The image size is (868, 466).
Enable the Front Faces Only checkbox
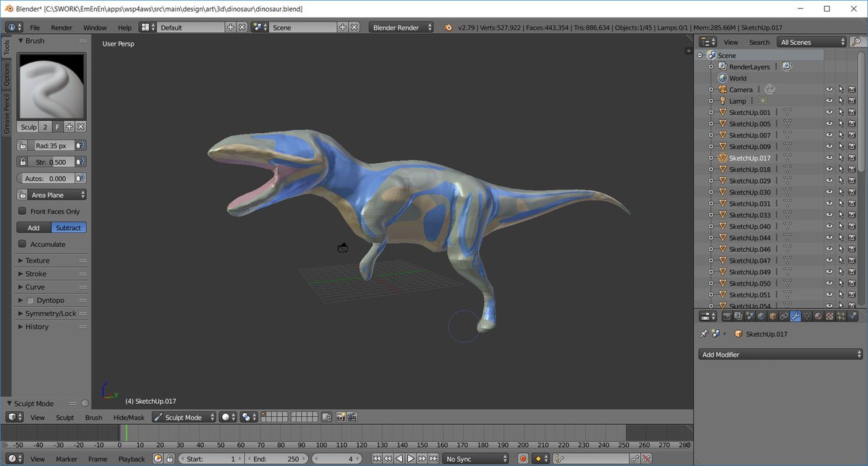tap(22, 211)
